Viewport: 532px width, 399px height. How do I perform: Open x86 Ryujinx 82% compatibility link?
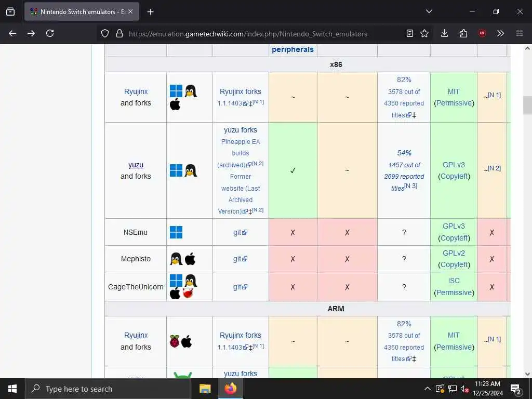click(404, 79)
